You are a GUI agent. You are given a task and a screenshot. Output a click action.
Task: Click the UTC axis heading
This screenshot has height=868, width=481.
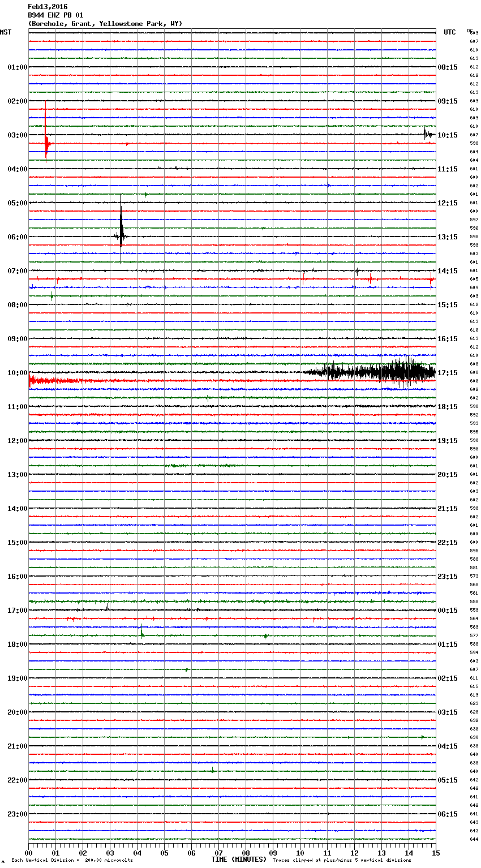(449, 32)
